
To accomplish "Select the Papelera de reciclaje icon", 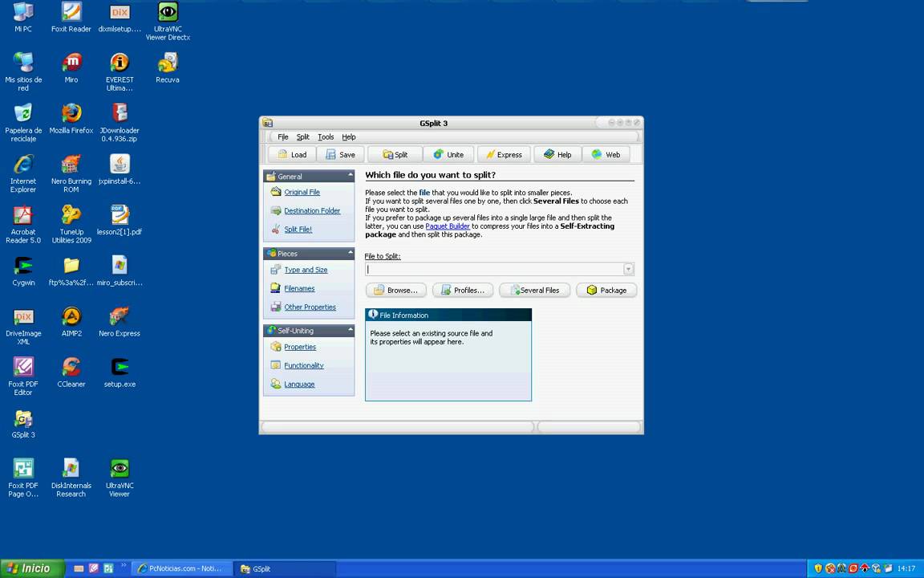I will pos(23,124).
